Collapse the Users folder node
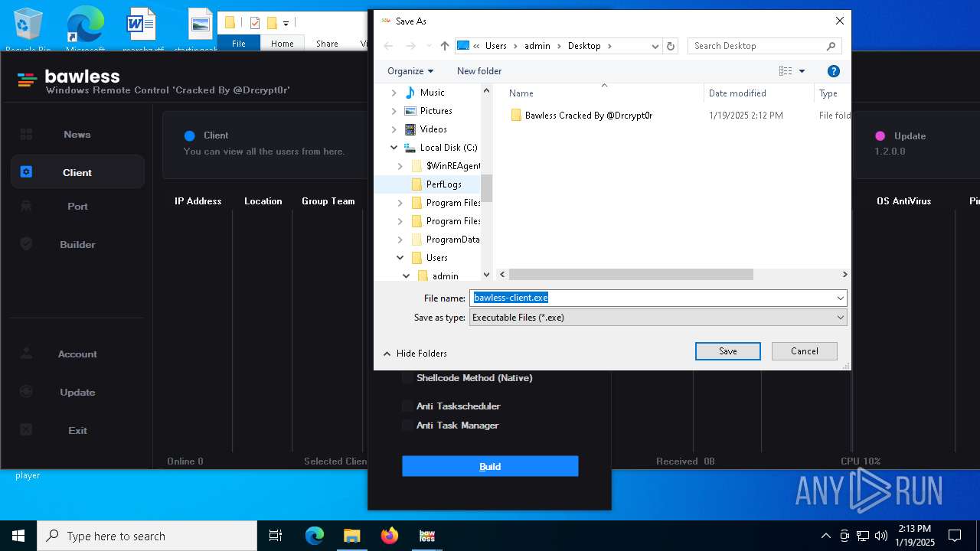Image resolution: width=980 pixels, height=551 pixels. tap(400, 258)
